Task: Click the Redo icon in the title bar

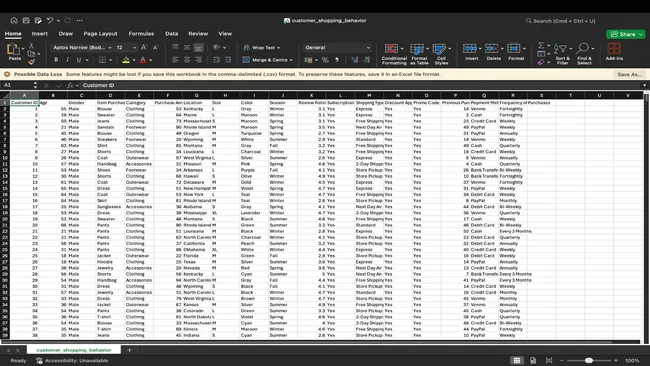Action: point(68,20)
